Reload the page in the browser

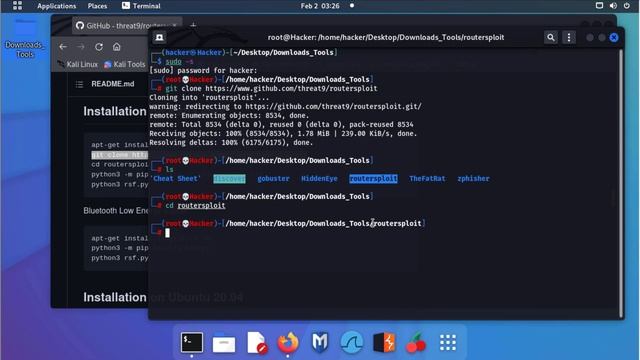99,47
